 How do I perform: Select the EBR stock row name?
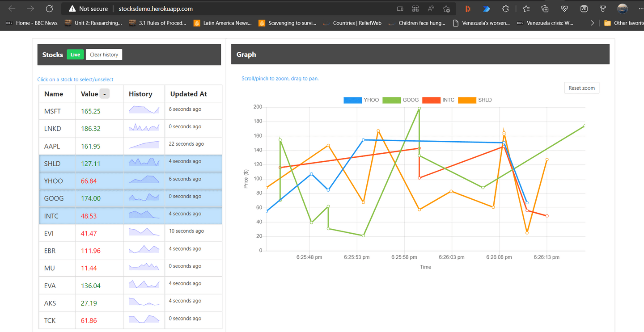click(x=50, y=251)
